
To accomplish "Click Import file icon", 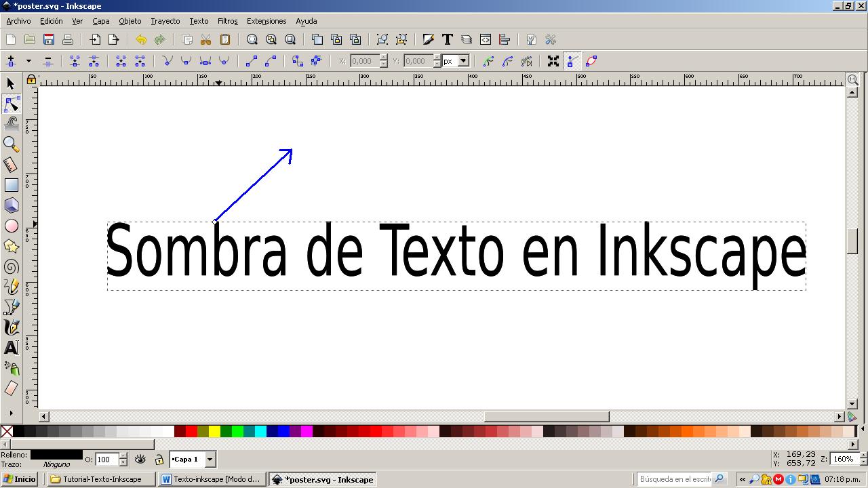I will pos(95,39).
